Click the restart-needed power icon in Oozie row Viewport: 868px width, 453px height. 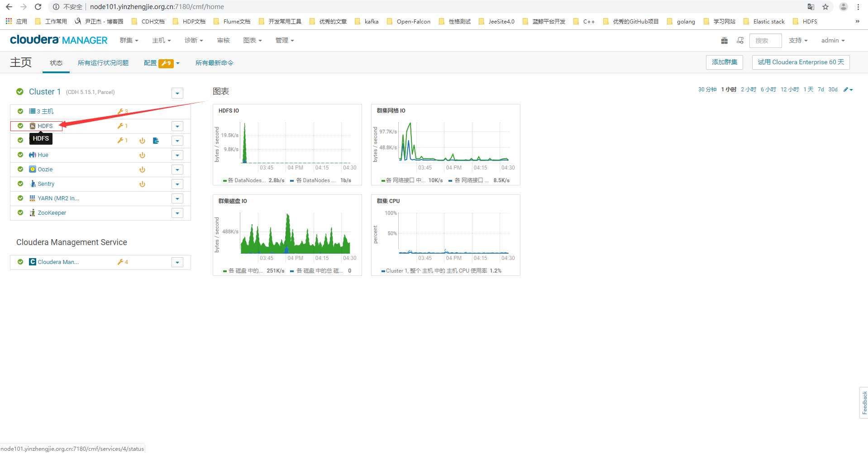(142, 170)
